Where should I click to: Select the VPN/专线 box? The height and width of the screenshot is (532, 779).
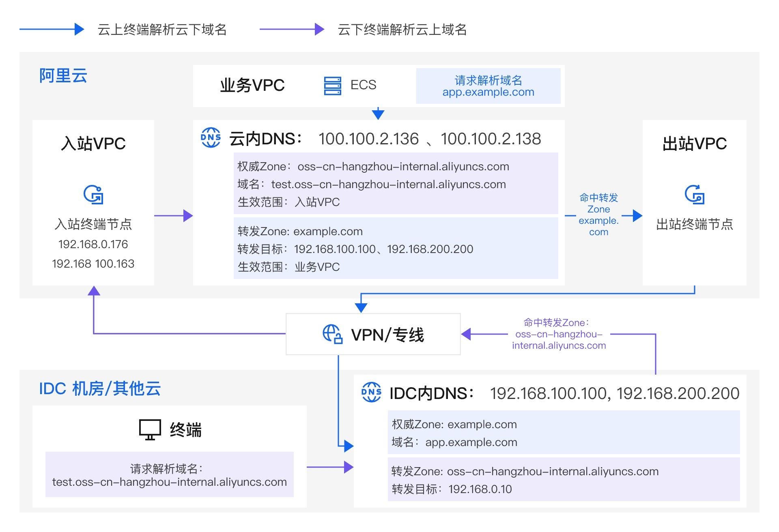coord(373,335)
